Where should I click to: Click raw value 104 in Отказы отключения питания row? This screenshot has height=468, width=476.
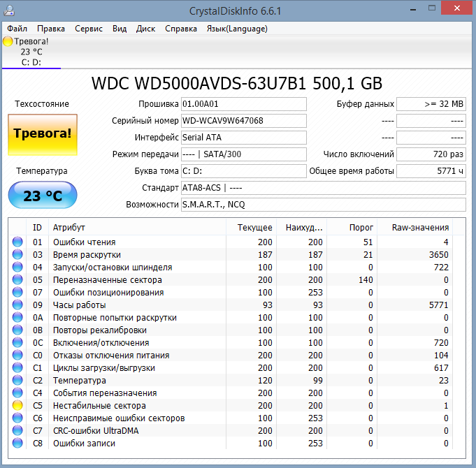tap(441, 355)
